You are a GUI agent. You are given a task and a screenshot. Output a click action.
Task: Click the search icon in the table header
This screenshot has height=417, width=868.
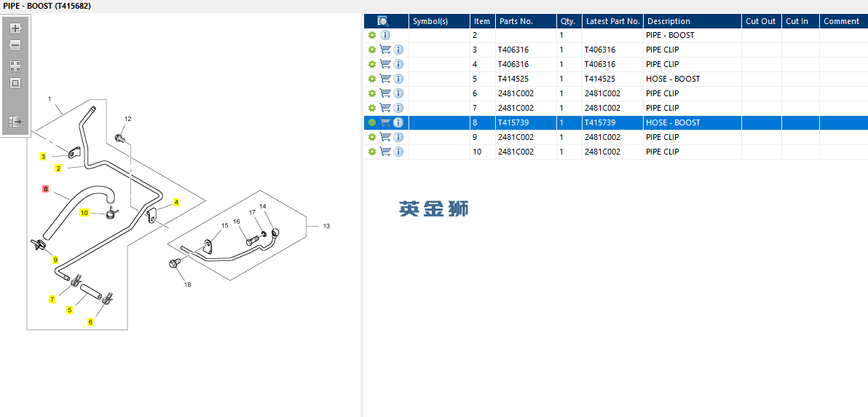pyautogui.click(x=383, y=21)
